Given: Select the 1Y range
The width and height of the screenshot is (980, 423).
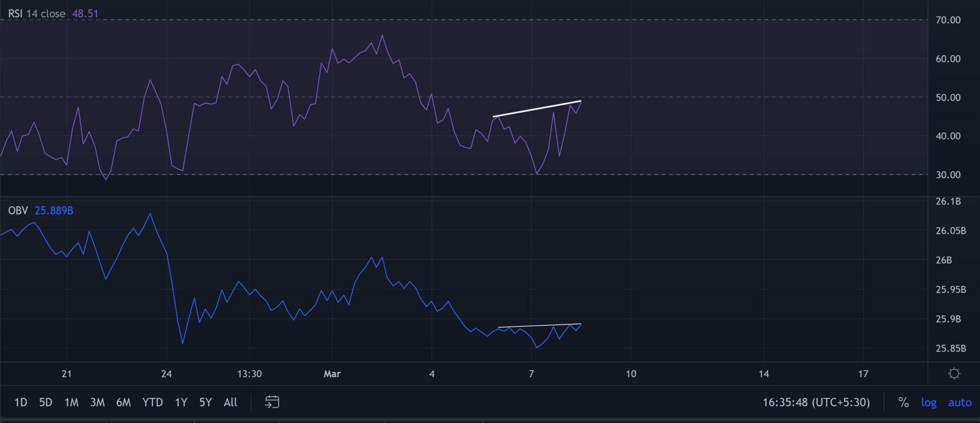Looking at the screenshot, I should coord(180,402).
